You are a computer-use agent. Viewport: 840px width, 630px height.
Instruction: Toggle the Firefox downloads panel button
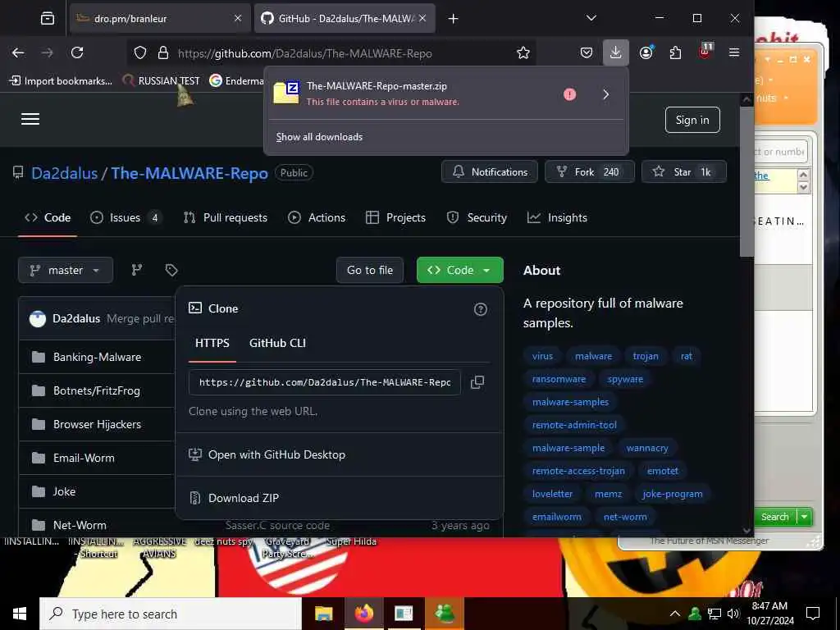pyautogui.click(x=615, y=52)
